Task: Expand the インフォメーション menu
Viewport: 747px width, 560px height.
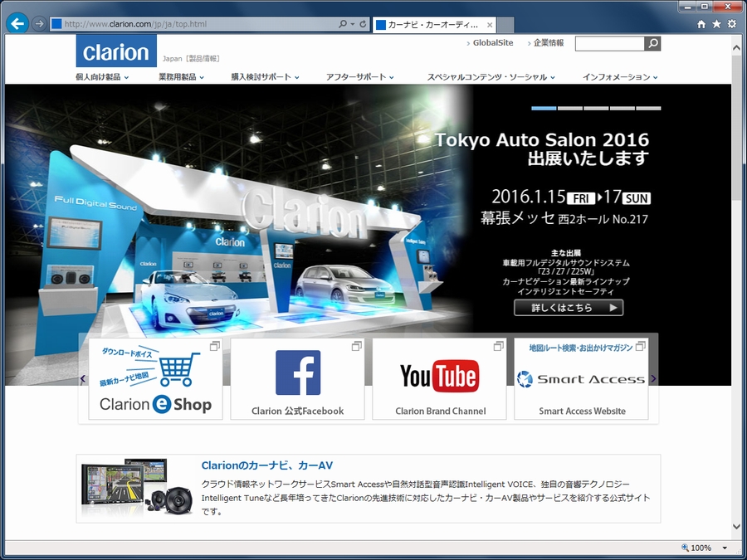Action: [620, 77]
